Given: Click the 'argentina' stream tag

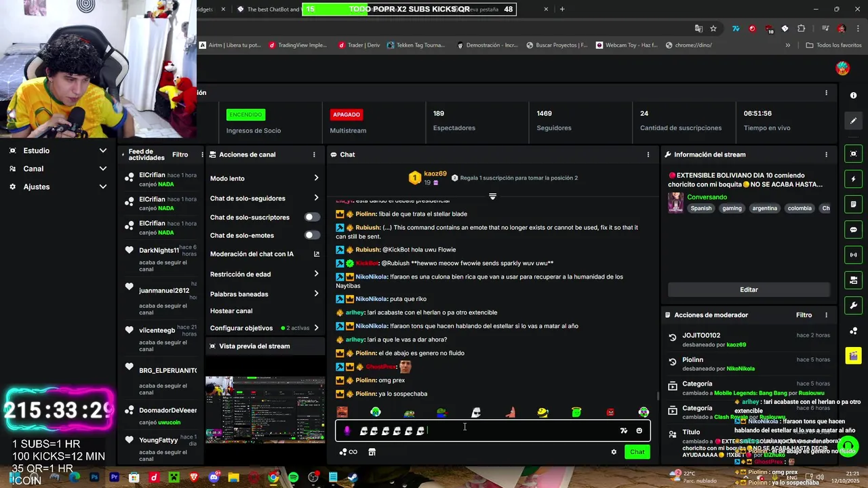Looking at the screenshot, I should tap(764, 208).
